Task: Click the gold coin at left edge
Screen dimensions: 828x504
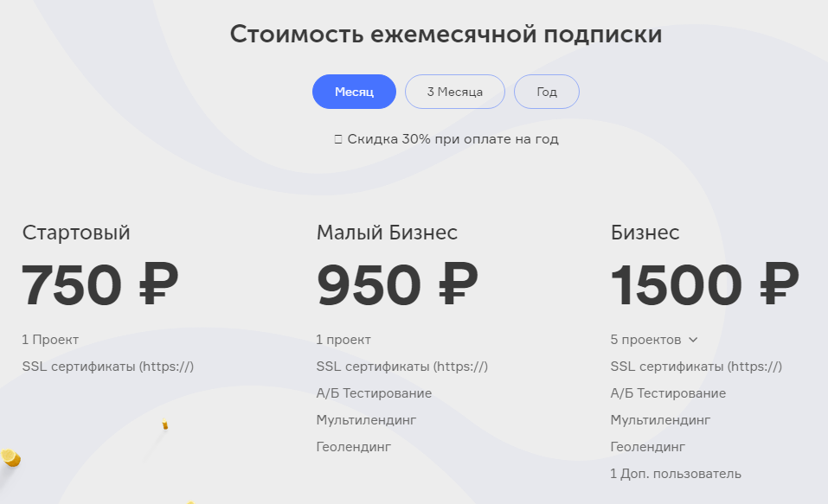Action: pos(9,457)
